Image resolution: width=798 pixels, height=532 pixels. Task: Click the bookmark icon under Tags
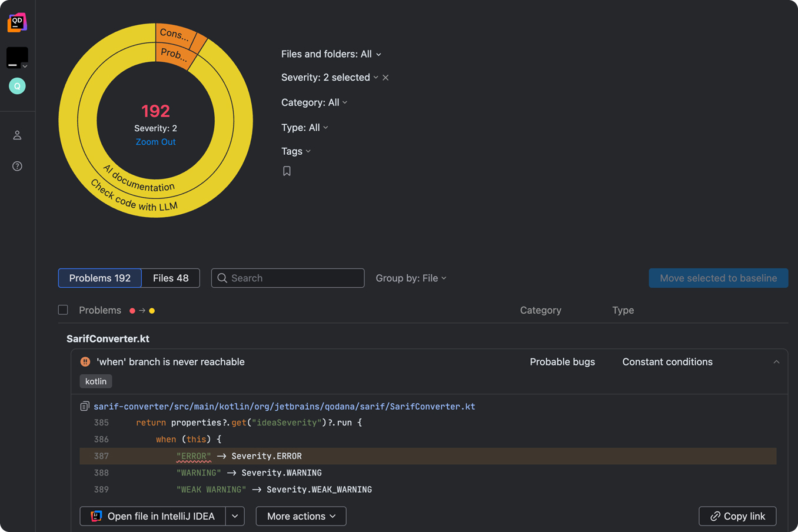(x=287, y=171)
